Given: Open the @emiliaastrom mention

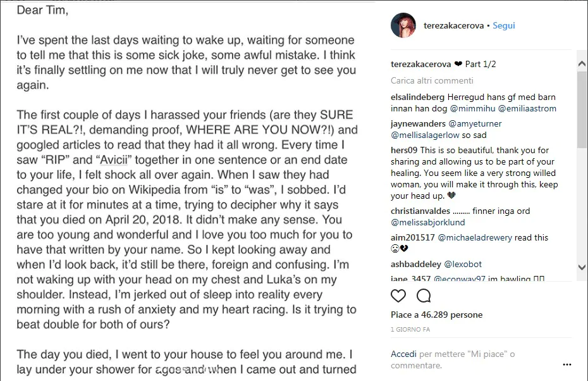Looking at the screenshot, I should (527, 109).
